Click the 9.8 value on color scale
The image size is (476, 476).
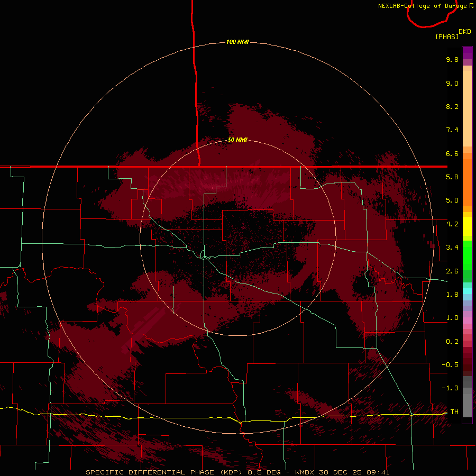(x=452, y=59)
